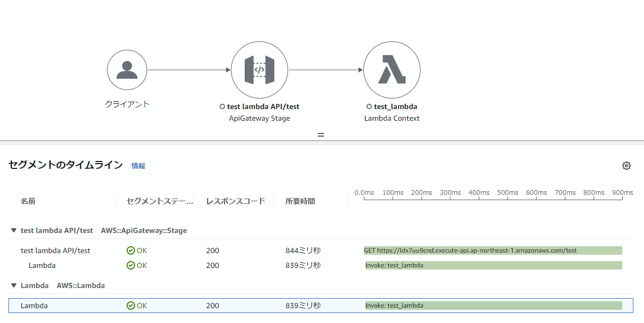Collapse the test lambda API/test AWS::ApiGateway::Stage group
This screenshot has width=644, height=323.
[14, 230]
